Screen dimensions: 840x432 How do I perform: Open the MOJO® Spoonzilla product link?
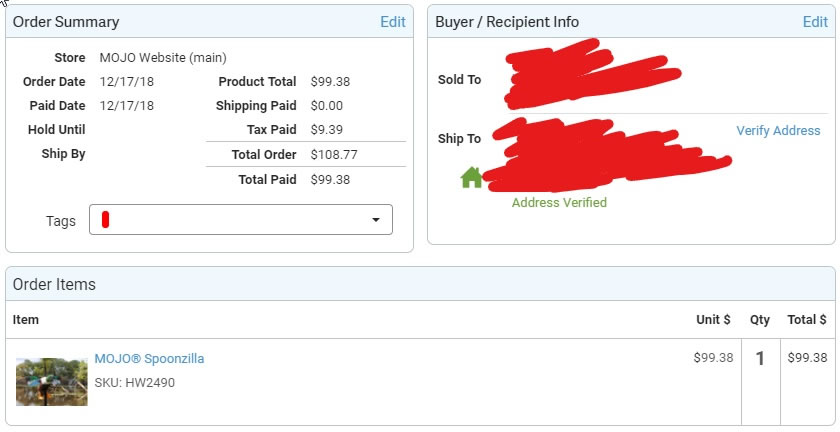(x=149, y=358)
